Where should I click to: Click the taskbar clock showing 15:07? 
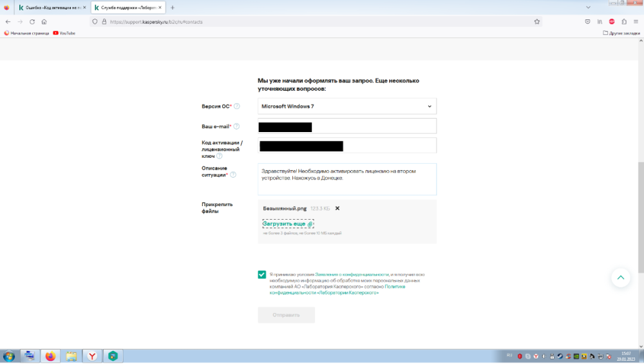626,356
